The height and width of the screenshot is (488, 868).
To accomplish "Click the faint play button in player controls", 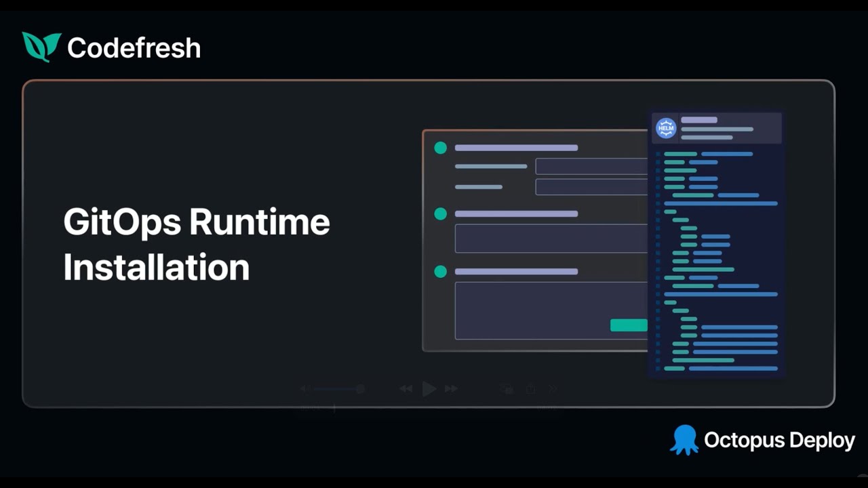I will [429, 388].
